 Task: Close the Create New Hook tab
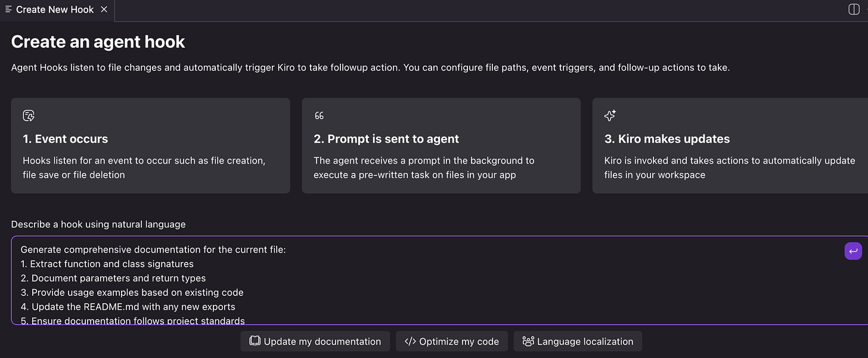click(104, 10)
